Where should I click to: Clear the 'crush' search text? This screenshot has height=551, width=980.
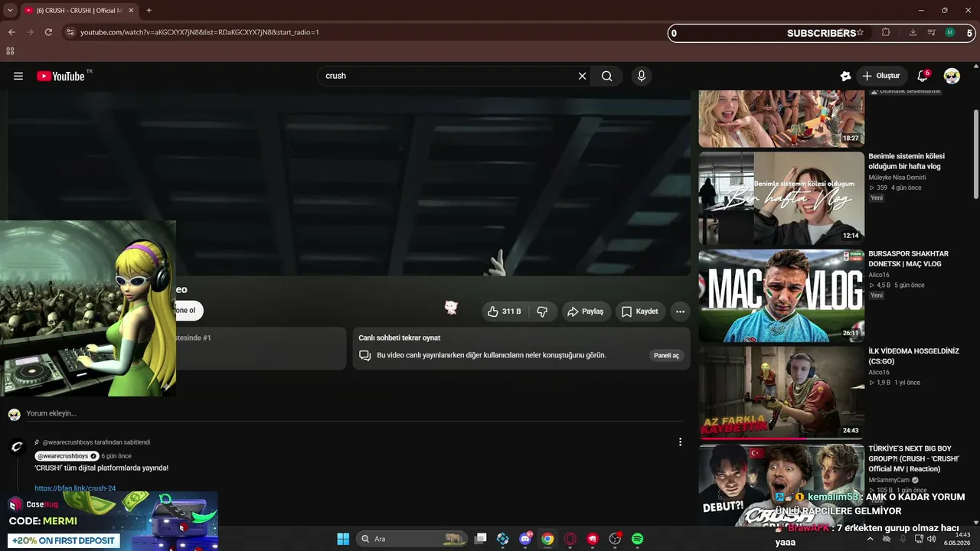[582, 76]
